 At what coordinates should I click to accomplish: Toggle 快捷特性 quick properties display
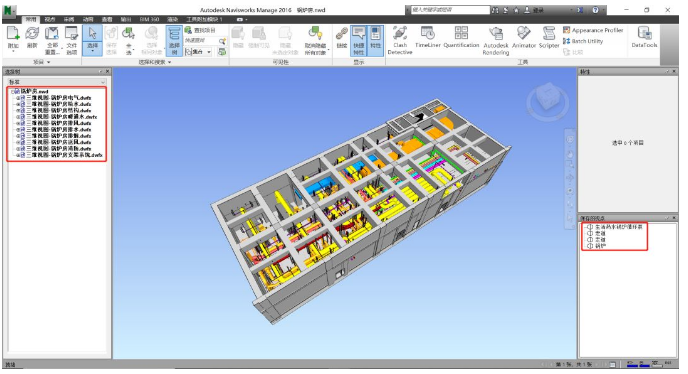point(358,40)
